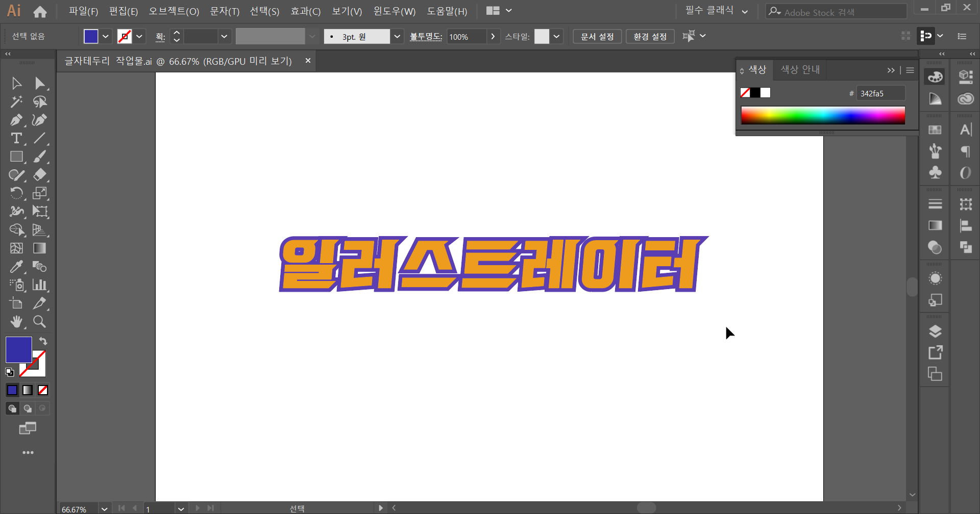Screen dimensions: 980x514
Task: Select the Symbol Sprayer tool
Action: tap(16, 285)
